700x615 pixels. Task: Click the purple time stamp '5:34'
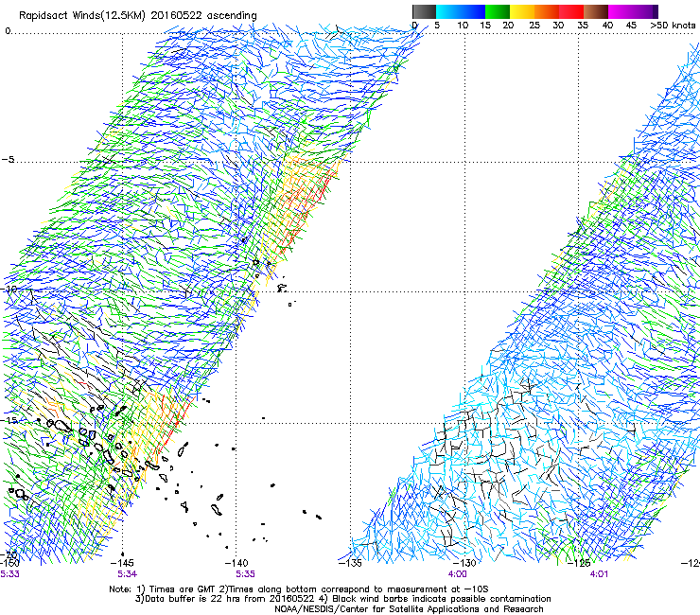(128, 574)
